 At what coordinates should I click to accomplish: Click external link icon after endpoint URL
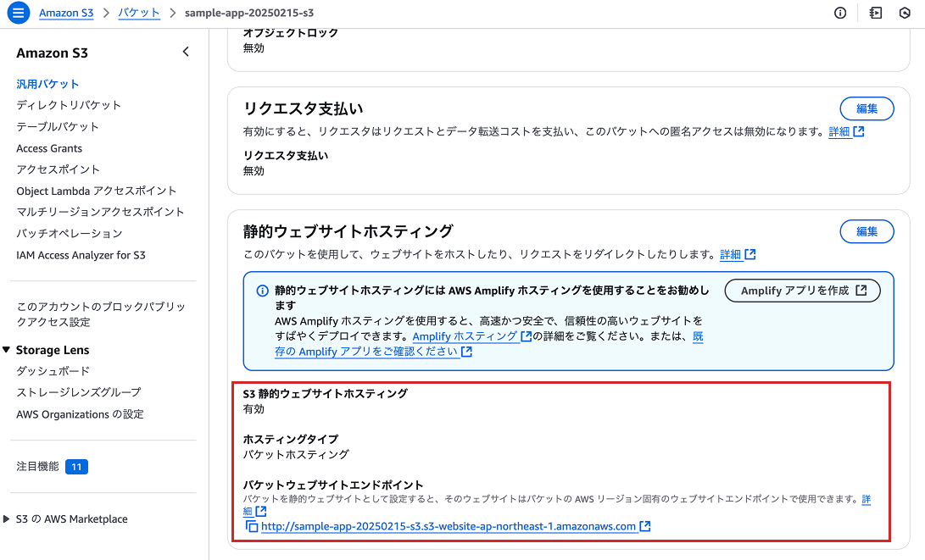click(645, 526)
